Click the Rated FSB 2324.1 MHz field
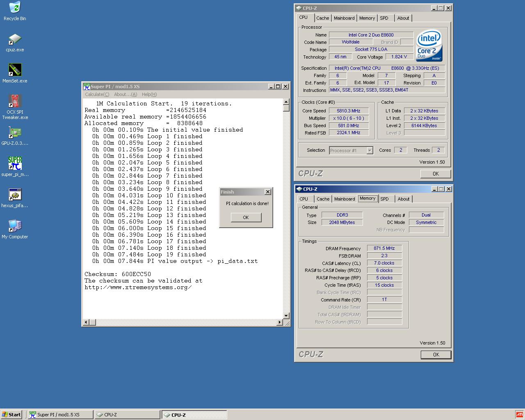 coord(349,133)
